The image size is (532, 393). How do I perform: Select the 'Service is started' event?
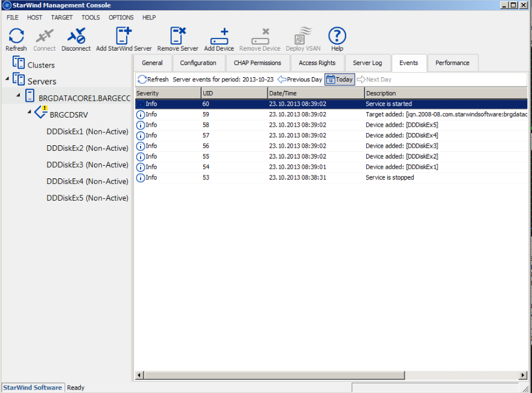point(331,104)
